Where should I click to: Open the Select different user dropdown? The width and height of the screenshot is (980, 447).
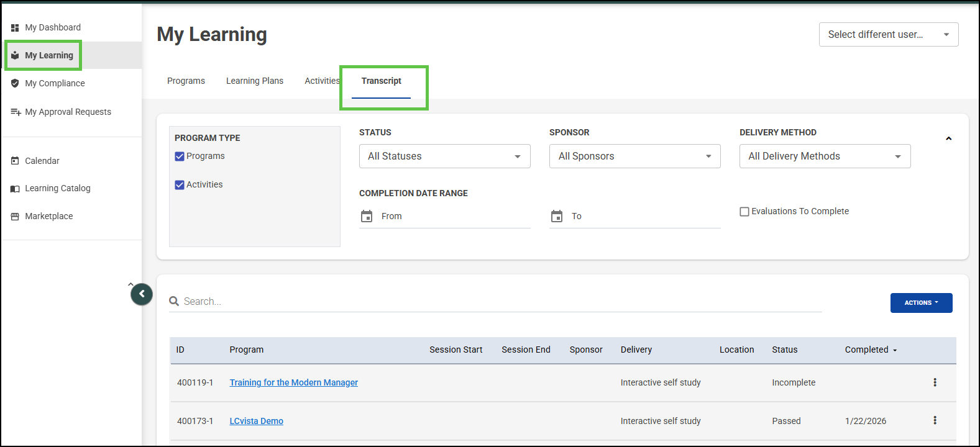888,35
